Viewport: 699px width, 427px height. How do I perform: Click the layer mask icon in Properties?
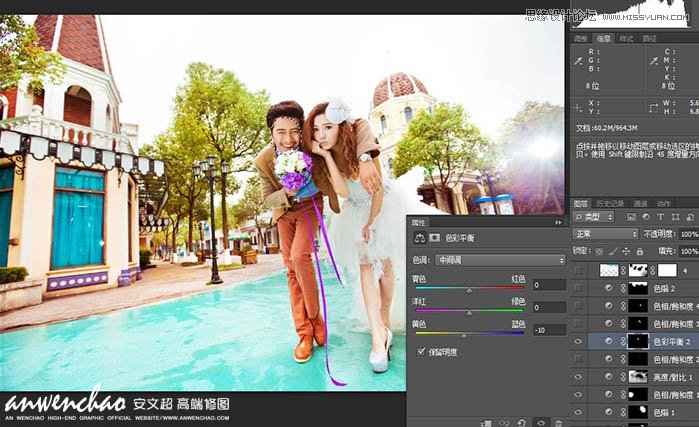[x=434, y=238]
